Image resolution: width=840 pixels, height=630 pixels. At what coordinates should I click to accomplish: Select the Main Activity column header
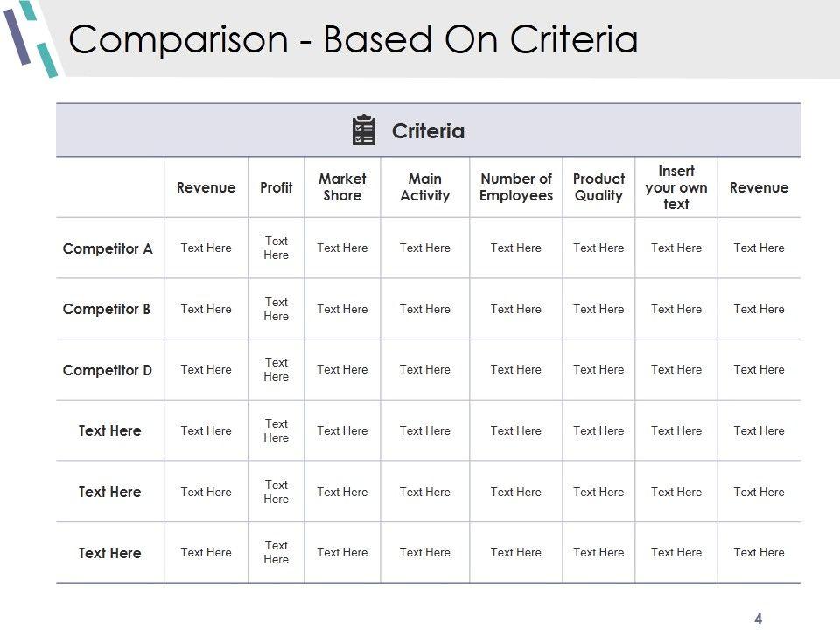click(424, 187)
